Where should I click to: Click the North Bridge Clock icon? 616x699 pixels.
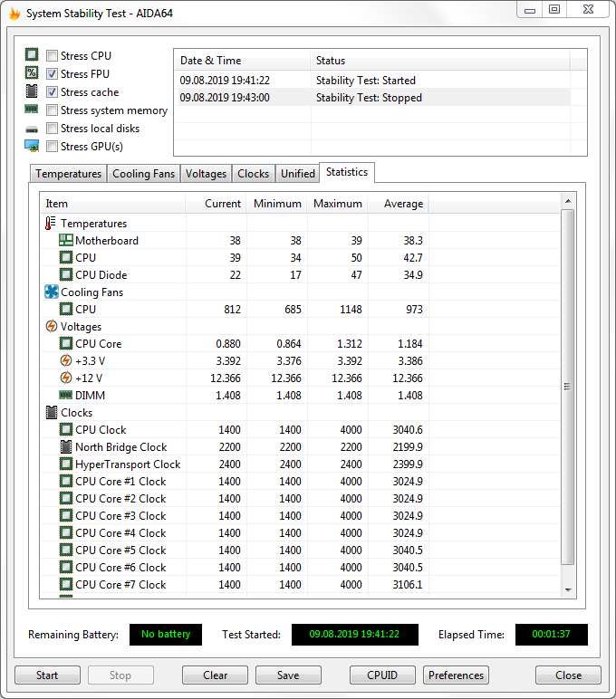click(x=66, y=446)
